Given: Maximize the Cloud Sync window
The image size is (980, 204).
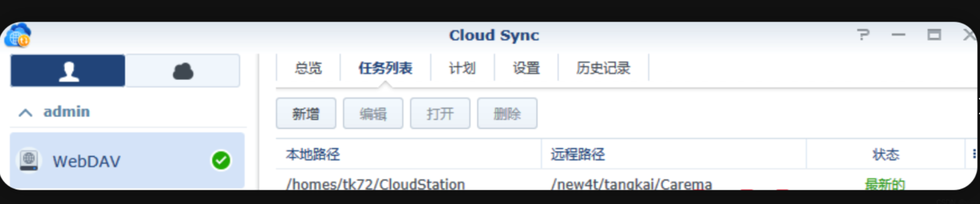Looking at the screenshot, I should (x=934, y=35).
